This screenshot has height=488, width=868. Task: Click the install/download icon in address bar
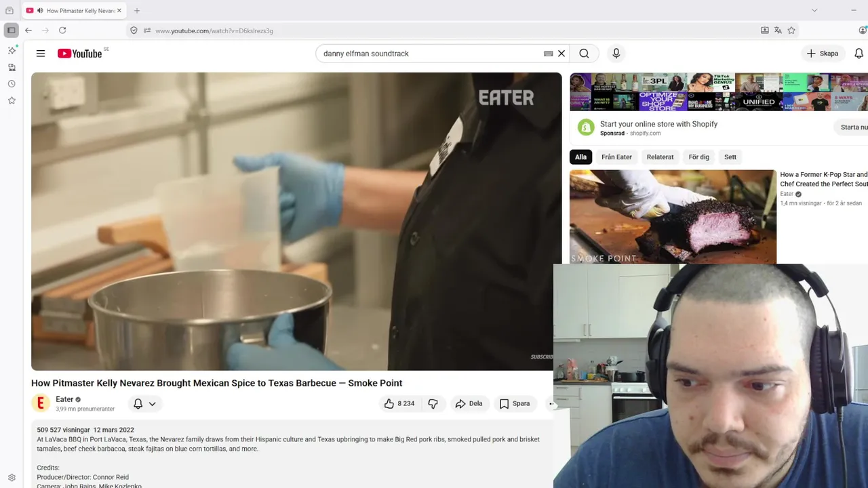[x=765, y=30]
